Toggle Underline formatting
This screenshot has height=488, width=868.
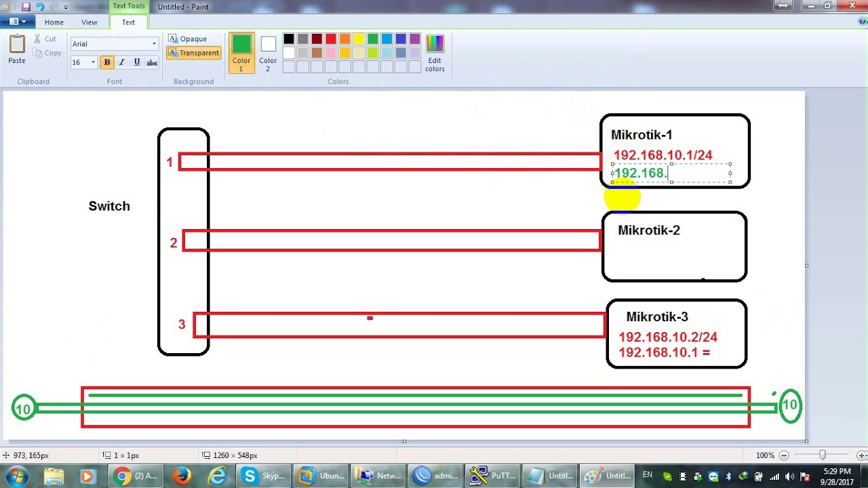coord(137,62)
